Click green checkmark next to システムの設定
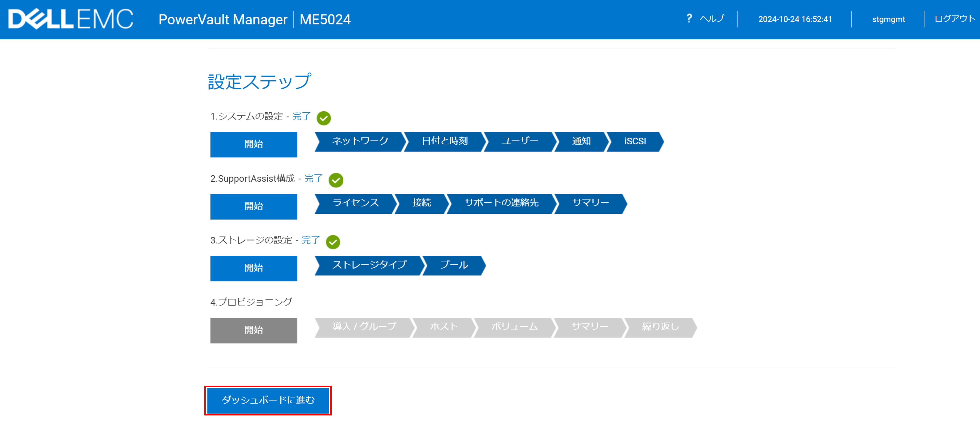The image size is (980, 431). [324, 118]
